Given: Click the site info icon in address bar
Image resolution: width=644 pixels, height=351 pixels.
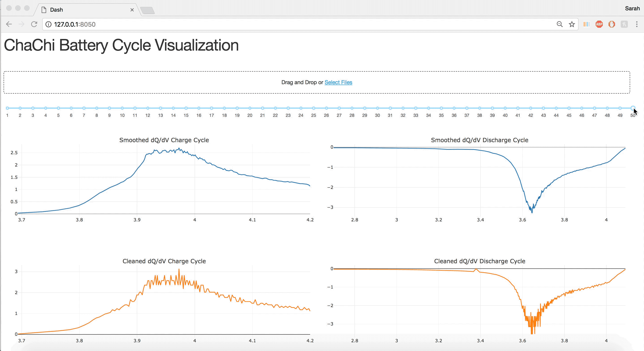Looking at the screenshot, I should tap(49, 24).
